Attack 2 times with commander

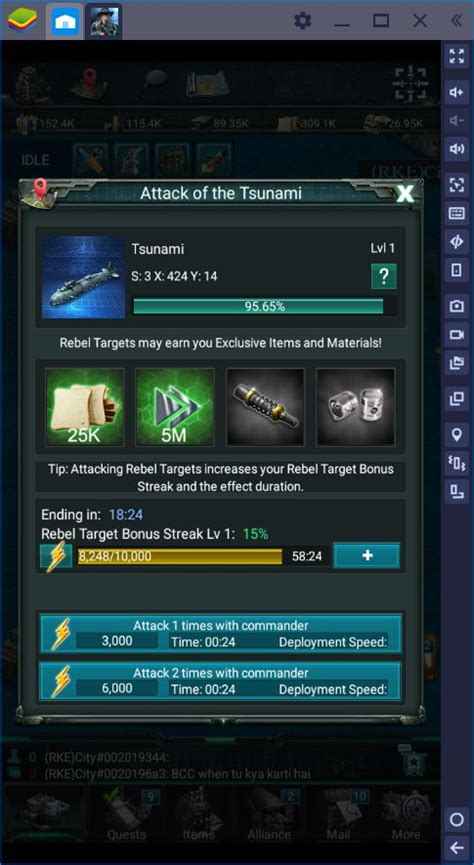coord(220,681)
